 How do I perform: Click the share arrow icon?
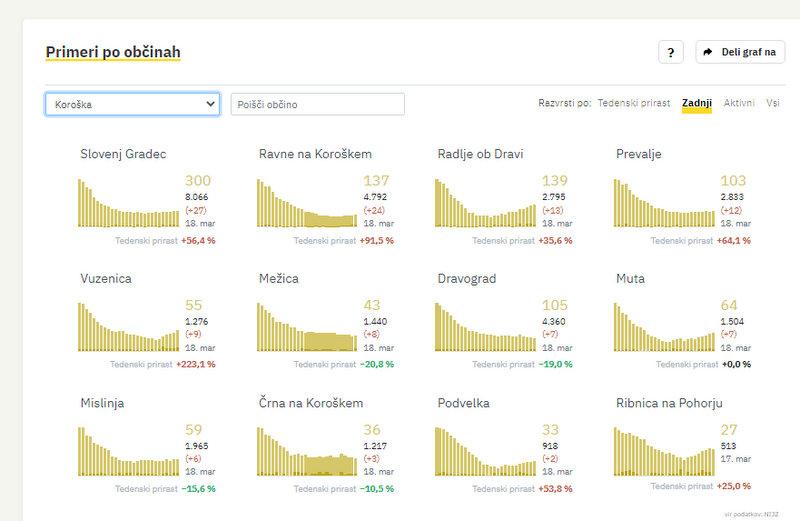click(708, 52)
